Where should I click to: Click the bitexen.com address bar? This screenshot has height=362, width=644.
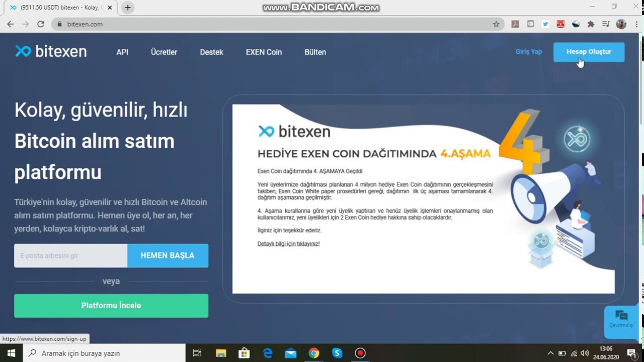277,24
